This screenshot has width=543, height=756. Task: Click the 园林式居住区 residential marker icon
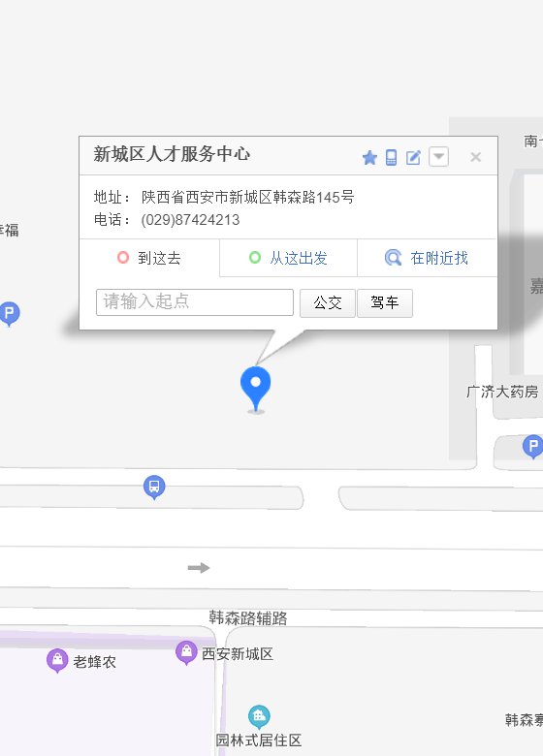[x=260, y=717]
